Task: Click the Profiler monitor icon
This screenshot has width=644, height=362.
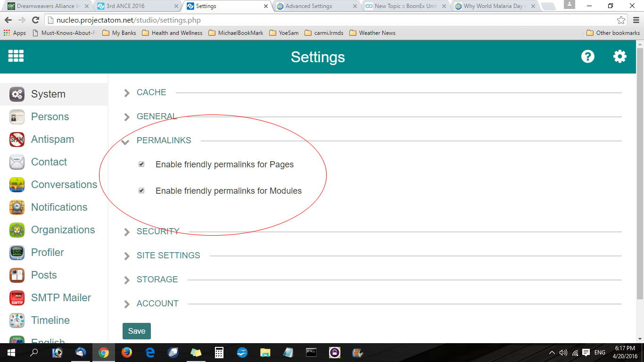Action: (x=17, y=253)
